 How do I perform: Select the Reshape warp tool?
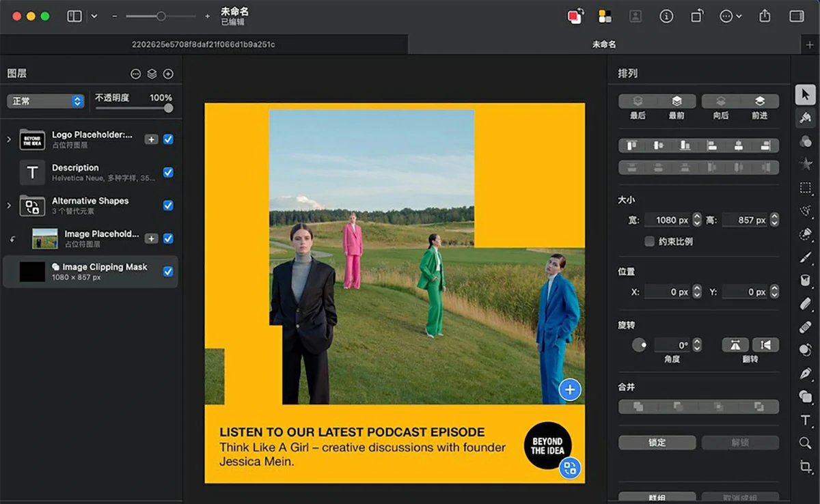click(806, 350)
